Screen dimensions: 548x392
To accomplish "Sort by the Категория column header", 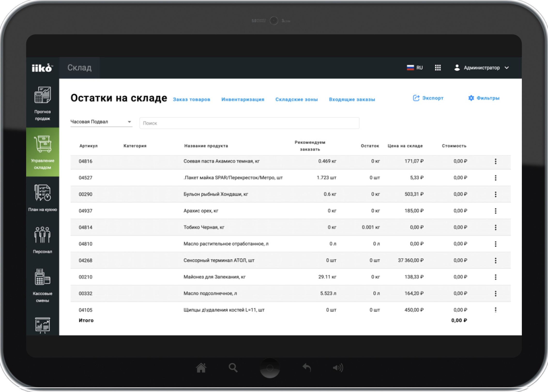I will point(135,146).
